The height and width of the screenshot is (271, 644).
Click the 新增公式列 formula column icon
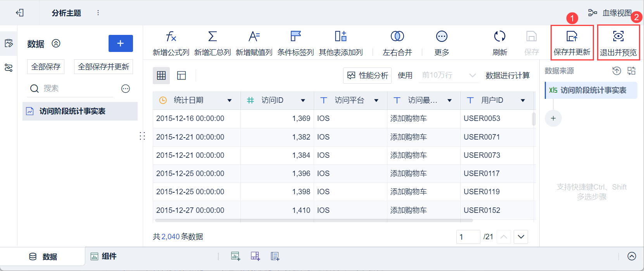pyautogui.click(x=171, y=37)
